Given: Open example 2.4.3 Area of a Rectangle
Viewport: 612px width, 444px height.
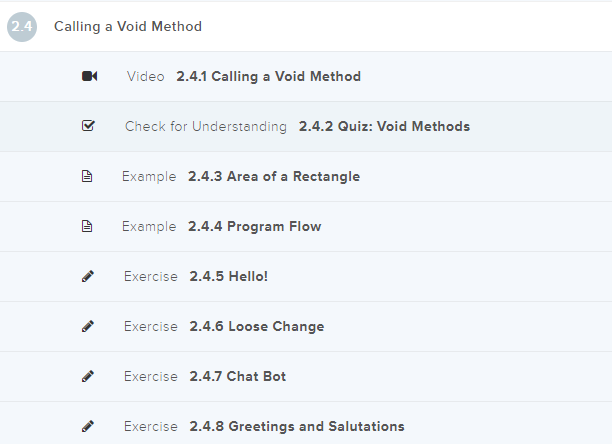Looking at the screenshot, I should (273, 177).
